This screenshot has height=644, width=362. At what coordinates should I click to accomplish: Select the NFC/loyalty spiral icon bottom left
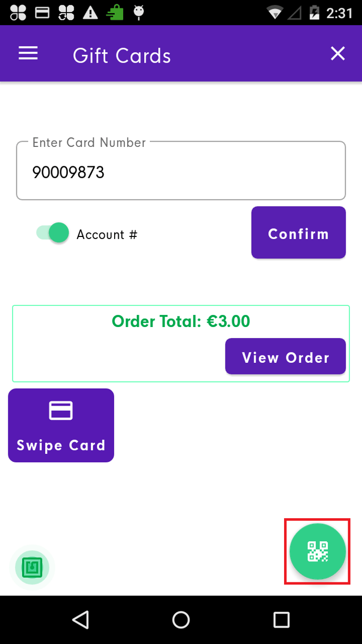(x=32, y=567)
